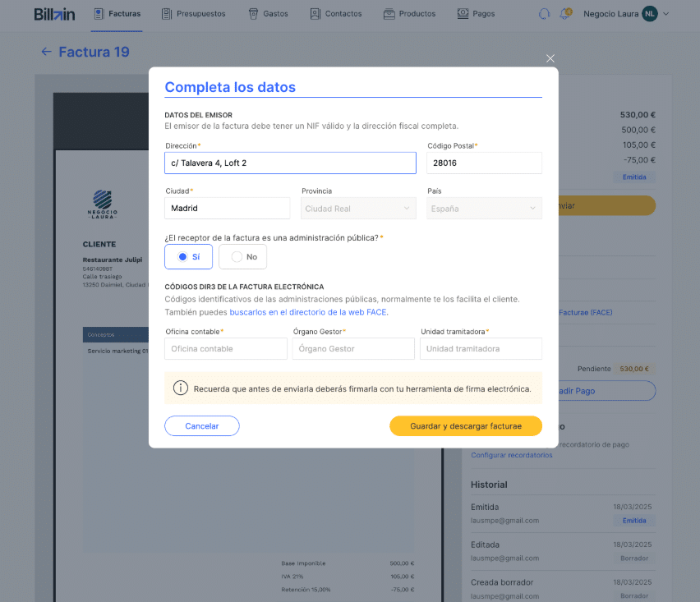Expand the Provincia dropdown
This screenshot has height=602, width=700.
pos(357,209)
